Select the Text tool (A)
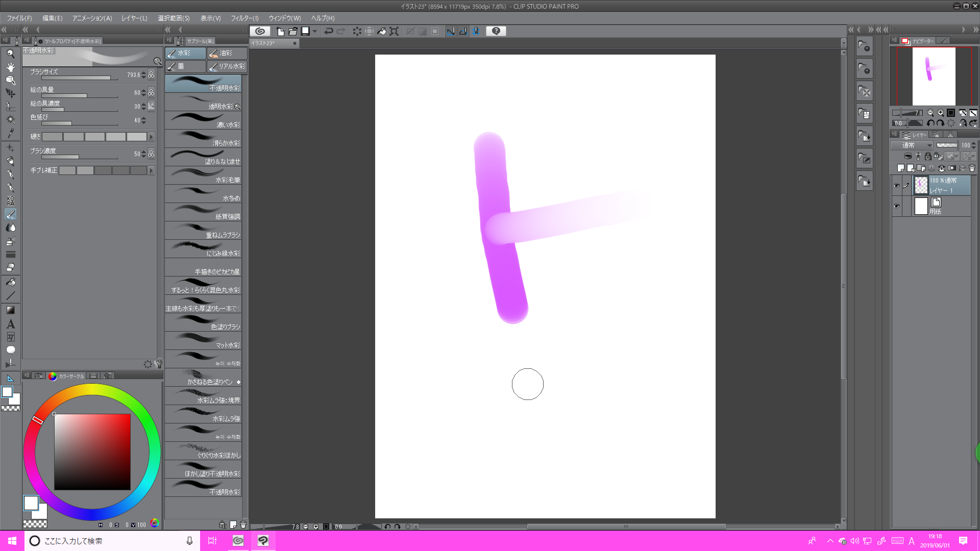Viewport: 980px width, 551px height. [x=10, y=324]
